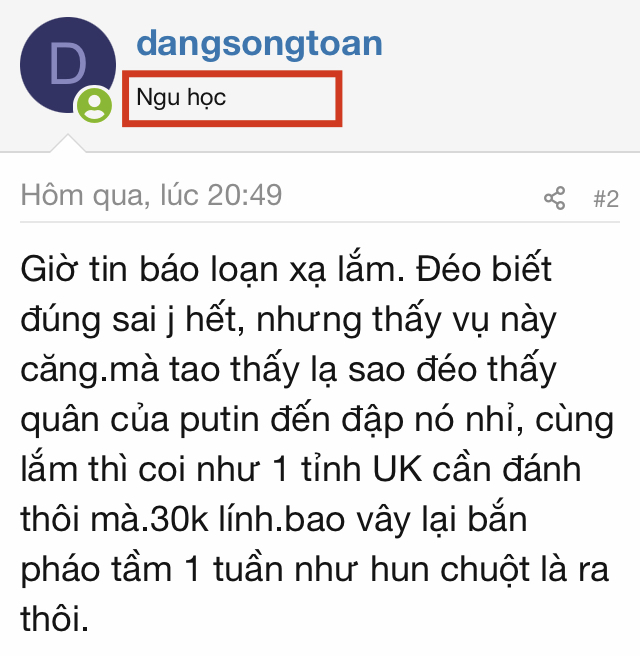Click the UK text in the post

(x=397, y=469)
